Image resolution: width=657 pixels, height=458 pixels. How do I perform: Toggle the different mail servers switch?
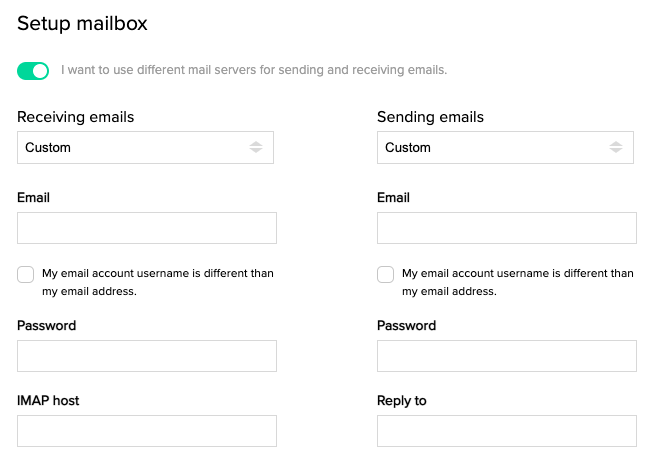33,70
